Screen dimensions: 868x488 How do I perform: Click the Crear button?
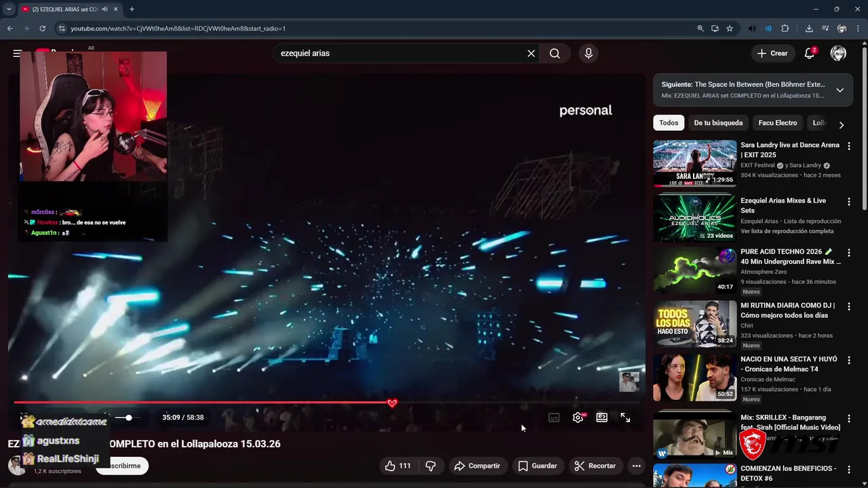772,54
